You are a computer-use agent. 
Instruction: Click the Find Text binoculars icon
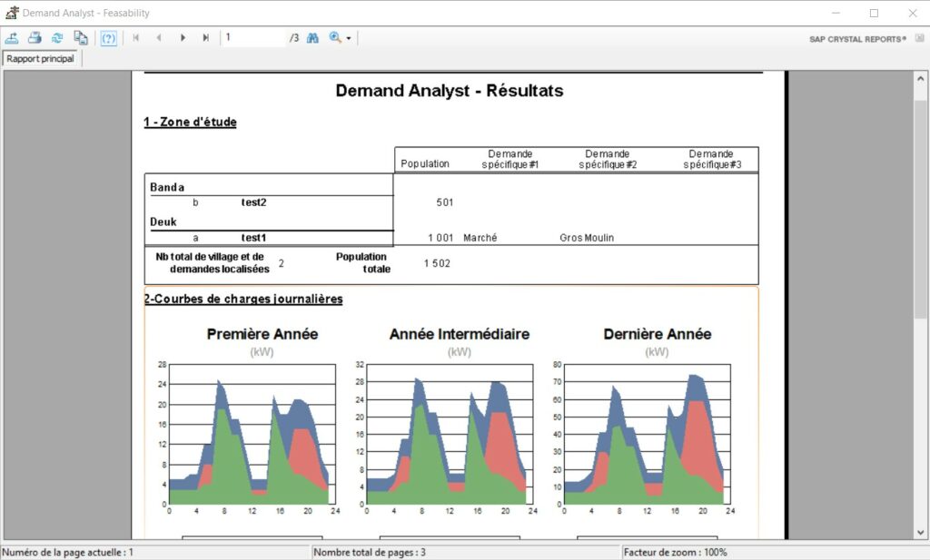point(312,37)
